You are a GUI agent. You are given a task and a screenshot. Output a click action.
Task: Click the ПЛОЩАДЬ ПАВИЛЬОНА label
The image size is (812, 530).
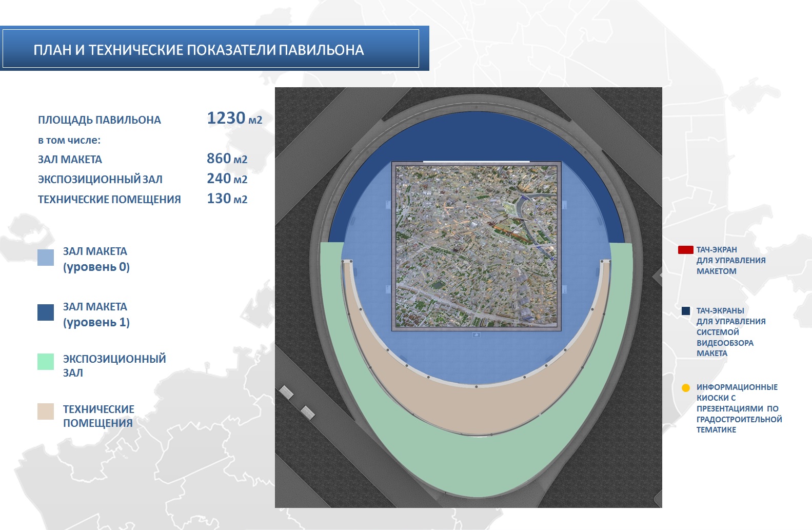point(99,120)
